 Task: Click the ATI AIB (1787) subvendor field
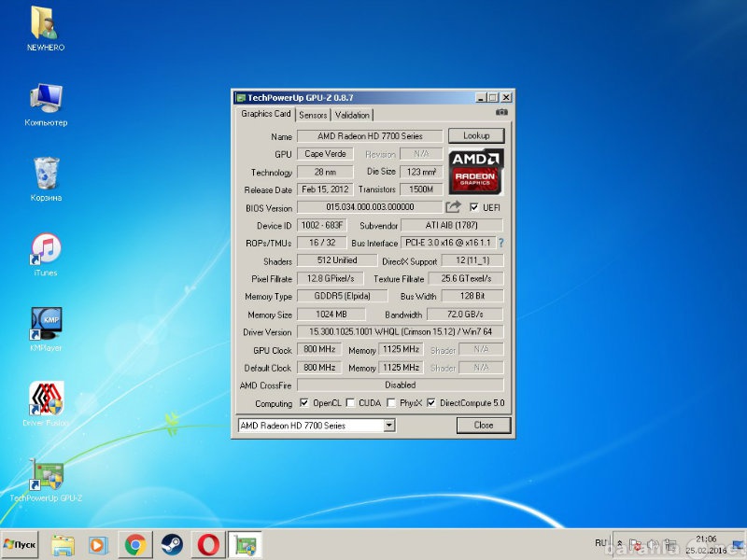pyautogui.click(x=452, y=225)
